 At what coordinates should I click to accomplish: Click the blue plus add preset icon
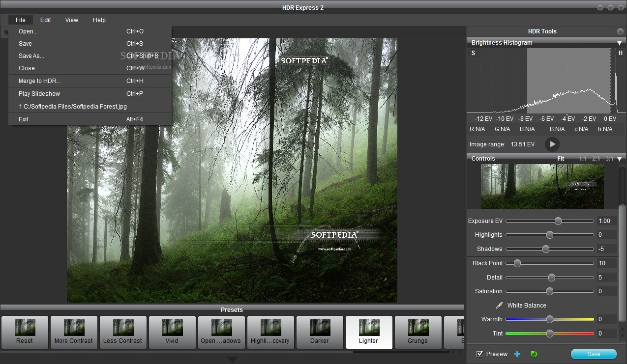pyautogui.click(x=517, y=354)
